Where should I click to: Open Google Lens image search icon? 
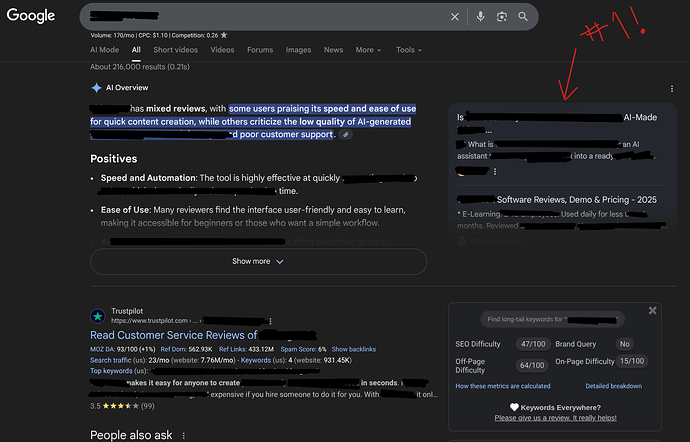click(501, 17)
